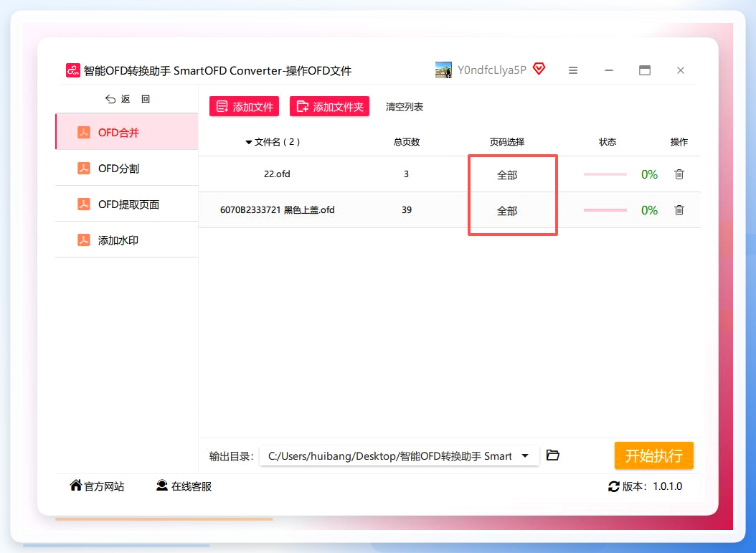This screenshot has height=553, width=756.
Task: Click the 状态 column header
Action: tap(608, 142)
